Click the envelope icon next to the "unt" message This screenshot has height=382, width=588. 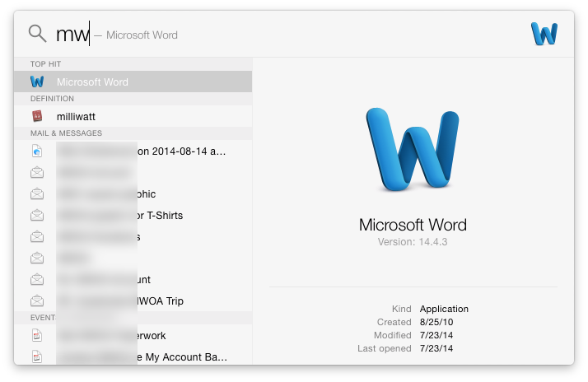(37, 279)
